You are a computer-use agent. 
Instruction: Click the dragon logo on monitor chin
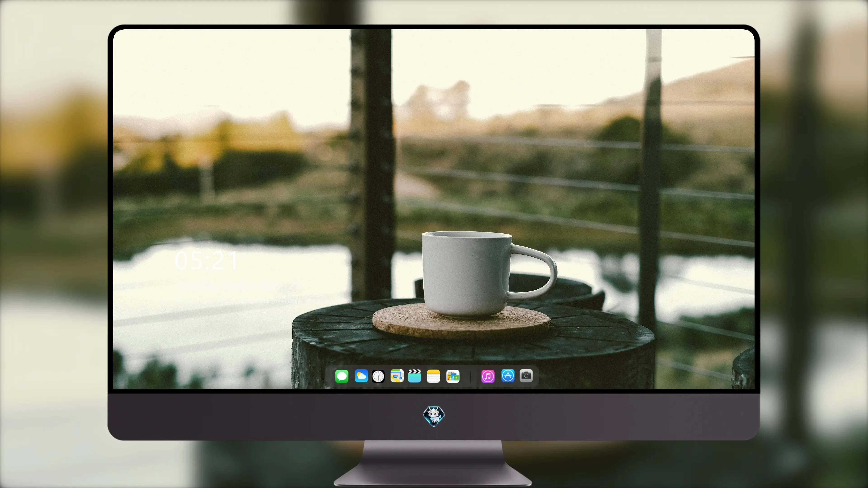[434, 416]
